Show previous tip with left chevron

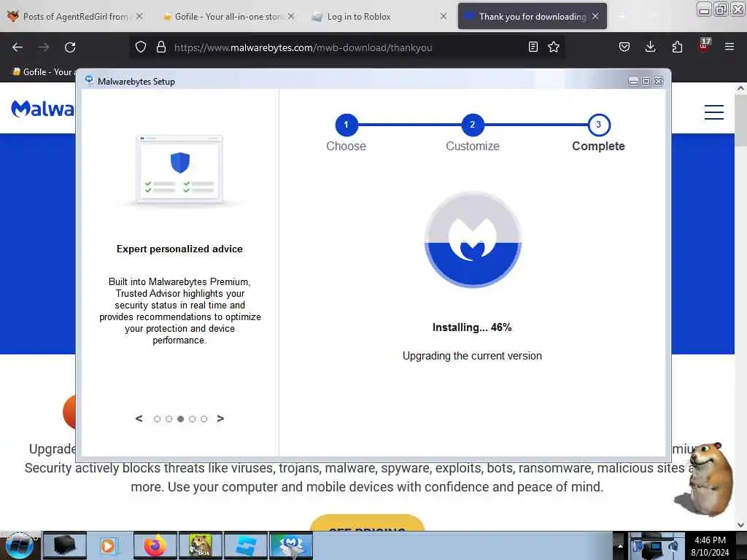coord(139,419)
